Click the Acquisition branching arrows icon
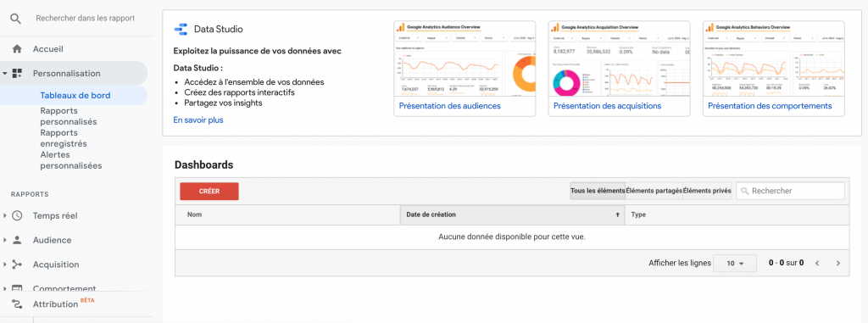This screenshot has width=868, height=323. [x=17, y=265]
